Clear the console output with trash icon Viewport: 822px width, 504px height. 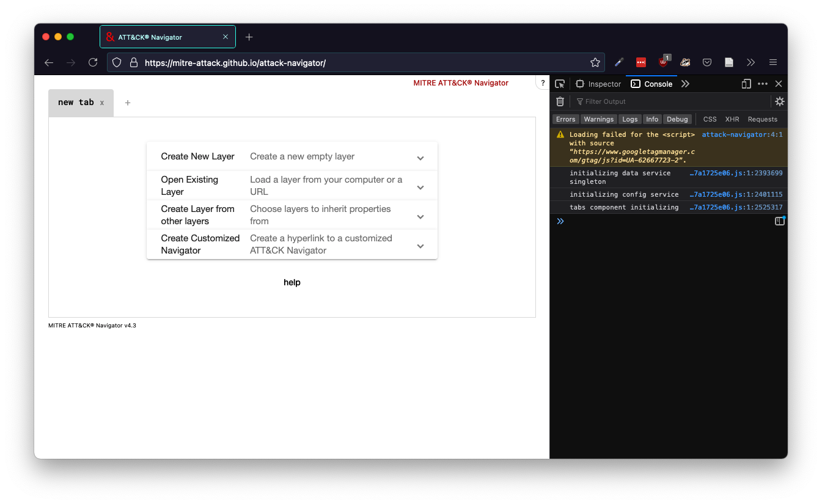click(x=560, y=101)
